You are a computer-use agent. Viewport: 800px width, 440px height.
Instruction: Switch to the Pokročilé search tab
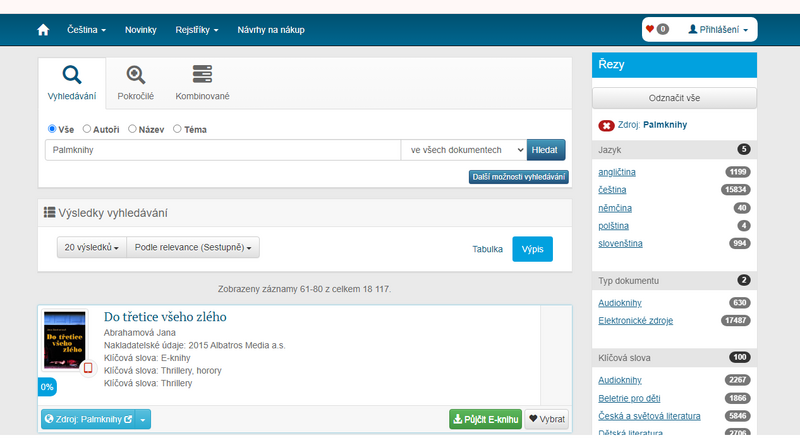[x=135, y=83]
